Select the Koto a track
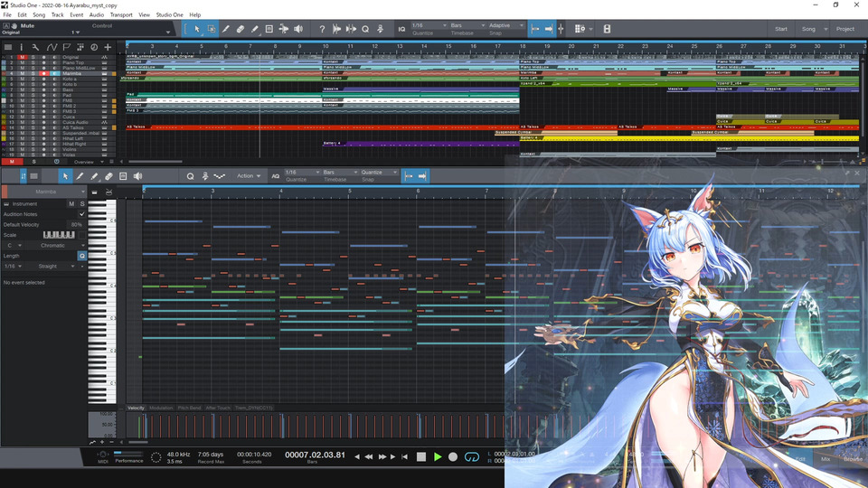 tap(70, 80)
